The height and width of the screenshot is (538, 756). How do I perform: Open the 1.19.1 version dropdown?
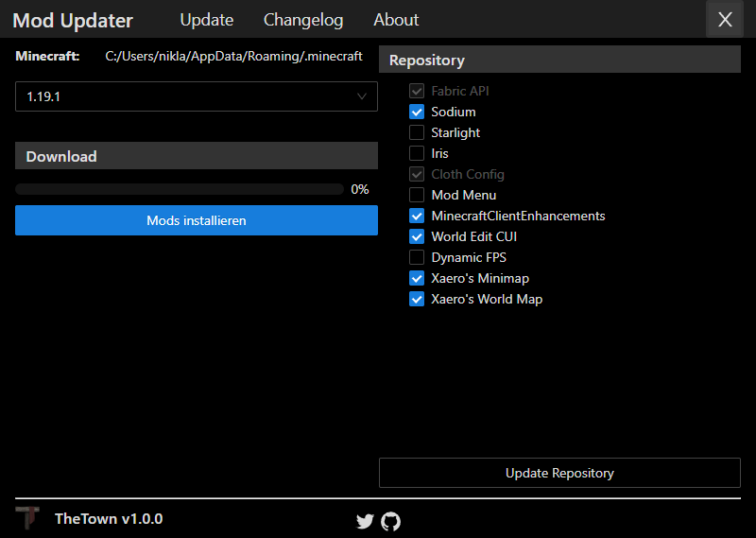click(197, 96)
